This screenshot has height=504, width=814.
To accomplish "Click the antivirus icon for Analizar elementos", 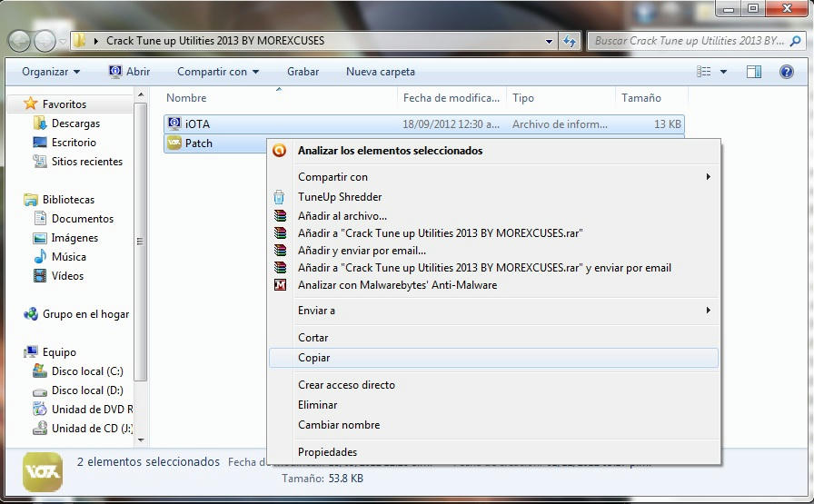I will click(x=279, y=151).
